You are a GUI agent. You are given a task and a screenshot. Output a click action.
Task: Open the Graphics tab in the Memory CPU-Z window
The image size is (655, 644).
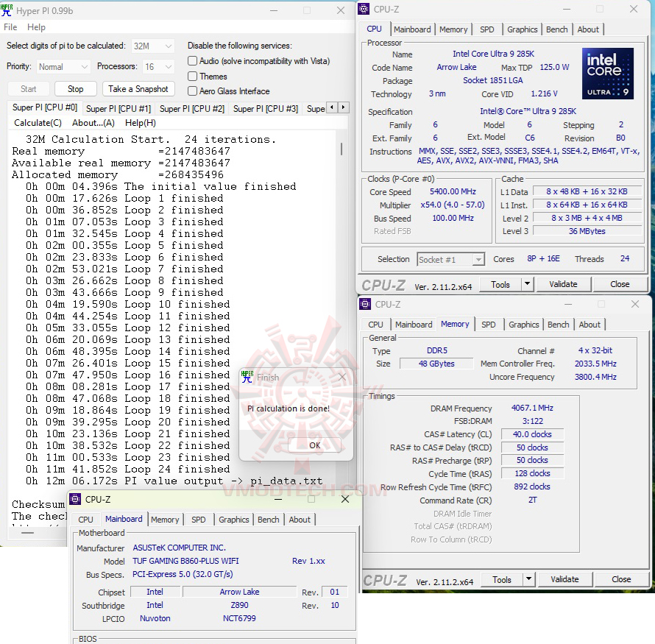pos(523,325)
